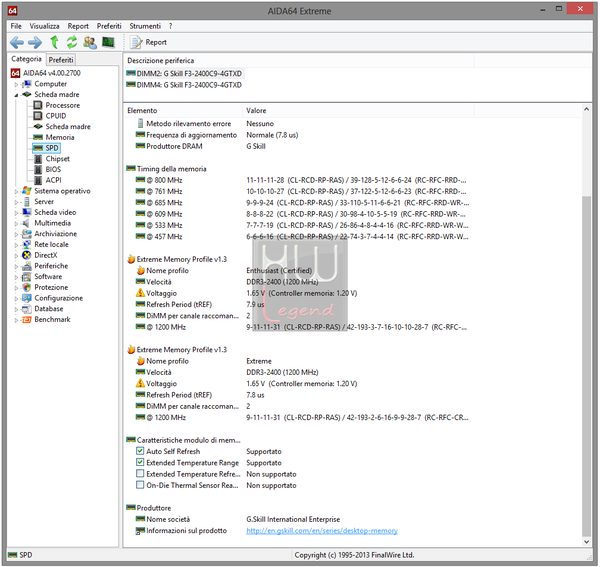Expand the Sistema operativo node
Image resolution: width=600 pixels, height=567 pixels.
pos(16,191)
